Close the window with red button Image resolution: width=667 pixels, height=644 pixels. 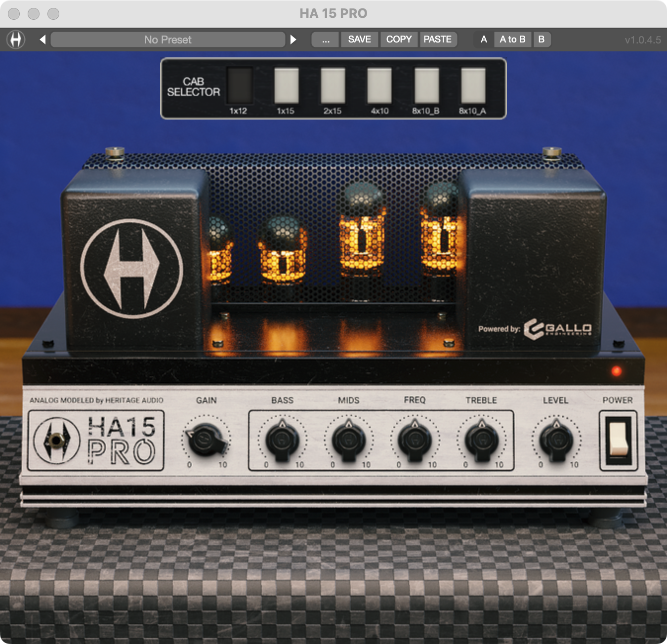14,14
